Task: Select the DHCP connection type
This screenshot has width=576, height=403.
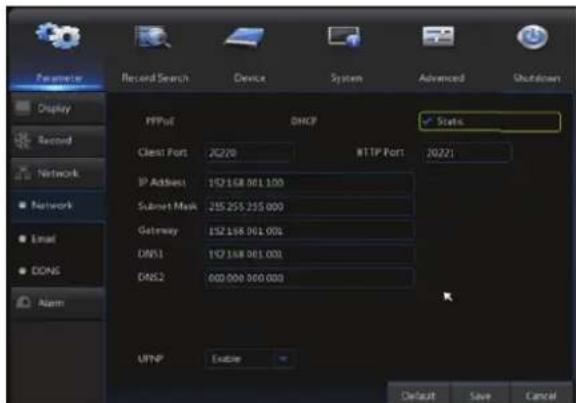Action: [x=303, y=121]
